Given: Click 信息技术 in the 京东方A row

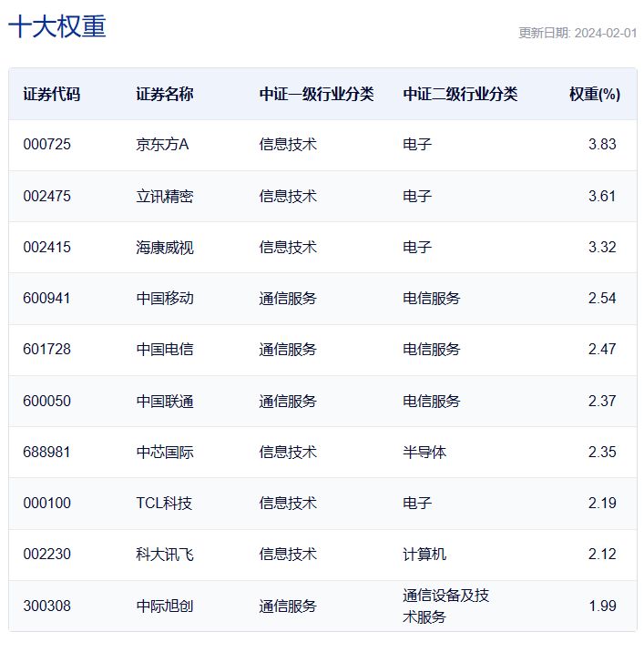Looking at the screenshot, I should pyautogui.click(x=288, y=144).
